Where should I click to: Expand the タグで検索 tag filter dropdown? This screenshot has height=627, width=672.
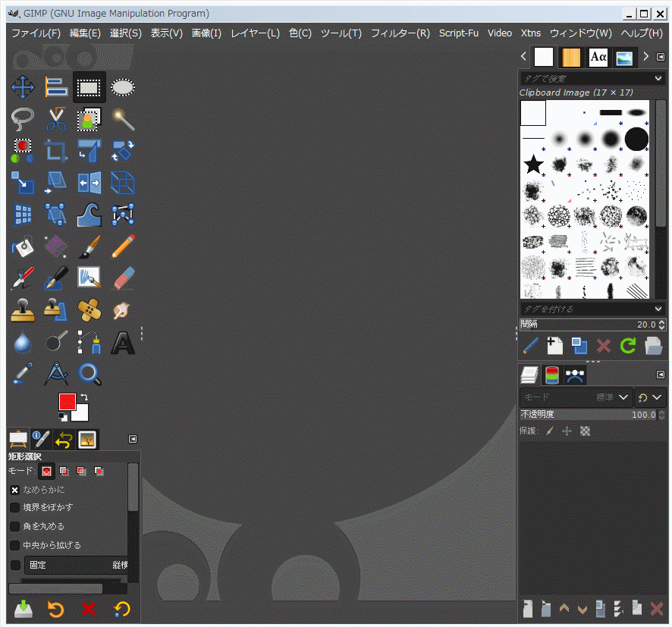(658, 78)
